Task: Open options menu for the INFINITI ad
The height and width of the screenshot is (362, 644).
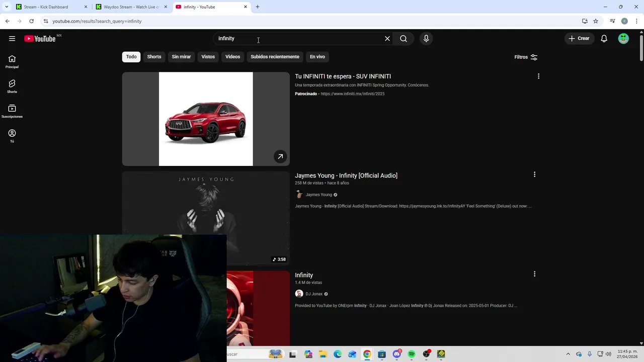Action: [538, 76]
